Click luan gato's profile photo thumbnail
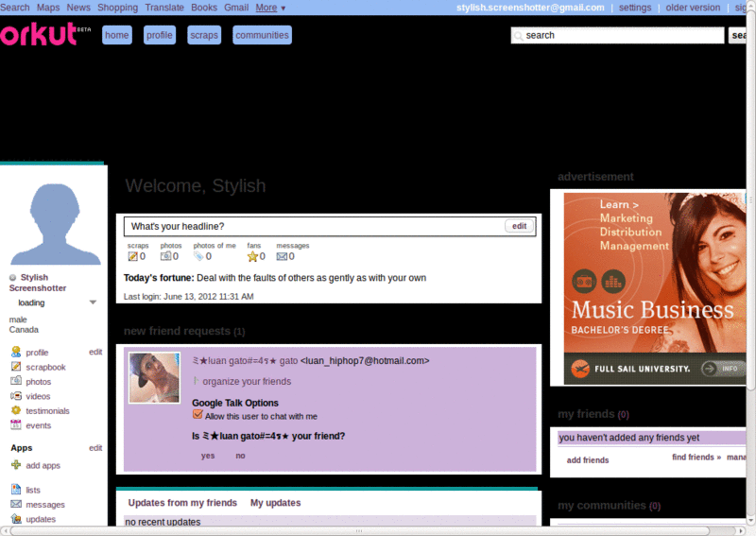The height and width of the screenshot is (536, 756). click(x=154, y=378)
